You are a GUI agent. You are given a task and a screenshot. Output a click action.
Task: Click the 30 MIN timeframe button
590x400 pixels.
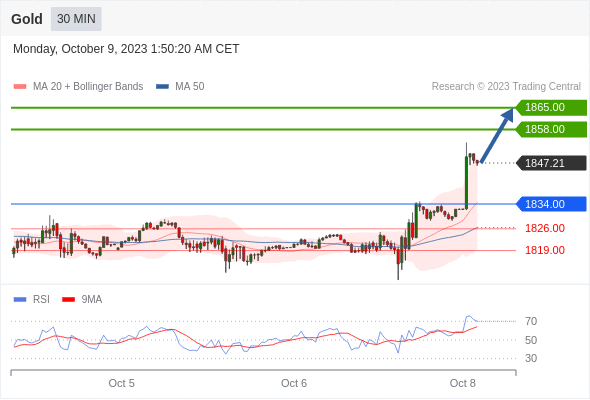pos(76,19)
